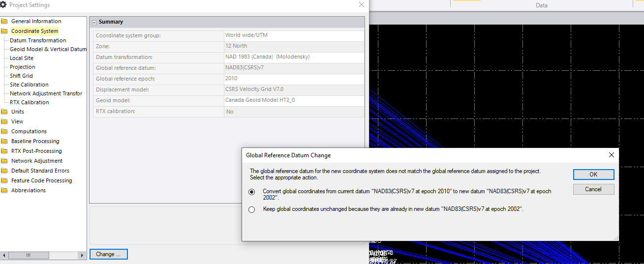The height and width of the screenshot is (264, 644).
Task: Select Keep global coordinates unchanged option
Action: (x=252, y=209)
